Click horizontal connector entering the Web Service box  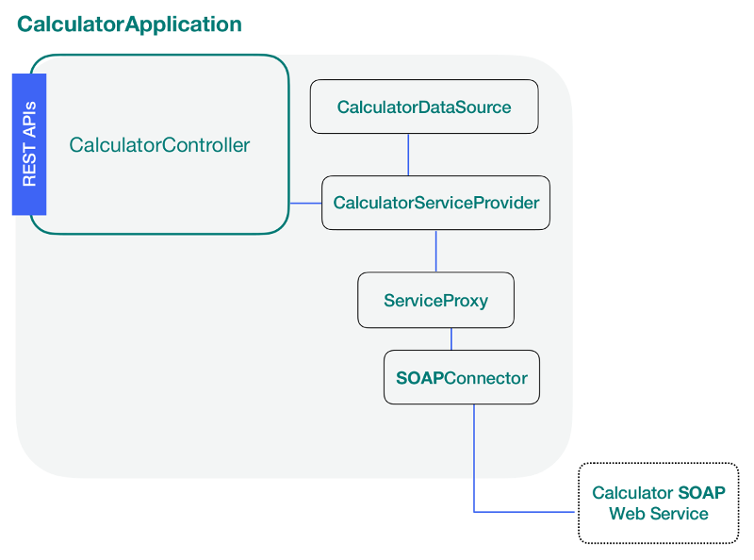pyautogui.click(x=528, y=512)
